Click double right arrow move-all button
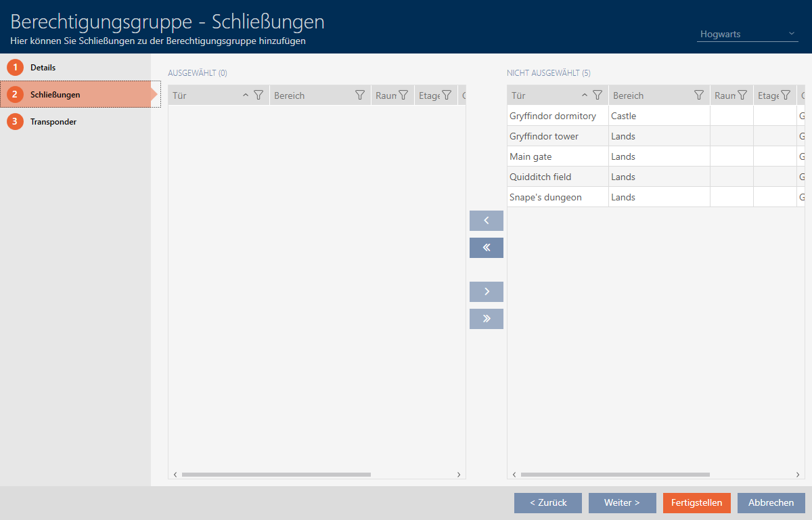812x520 pixels. (x=486, y=319)
